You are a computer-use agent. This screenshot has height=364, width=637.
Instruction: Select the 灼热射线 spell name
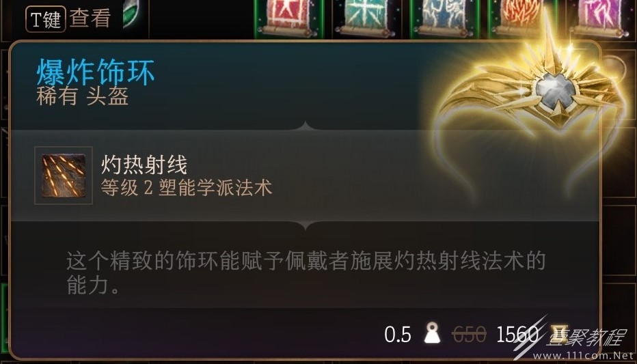point(144,165)
